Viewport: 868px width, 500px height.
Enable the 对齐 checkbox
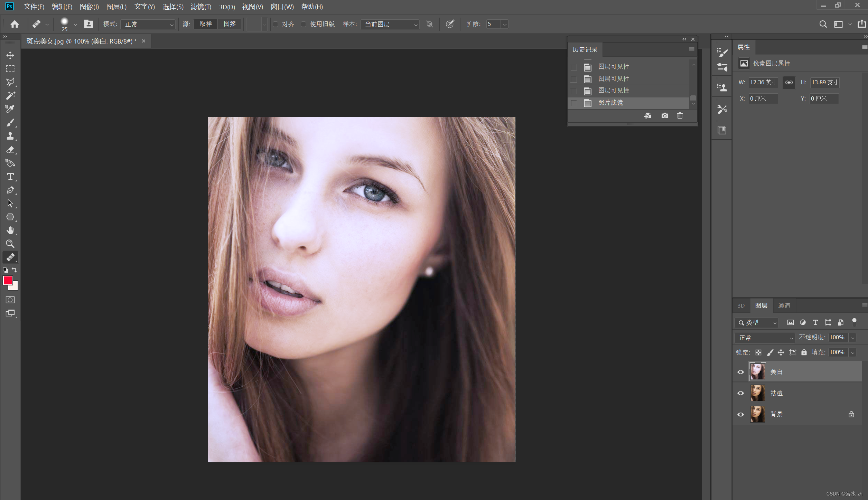pyautogui.click(x=276, y=24)
